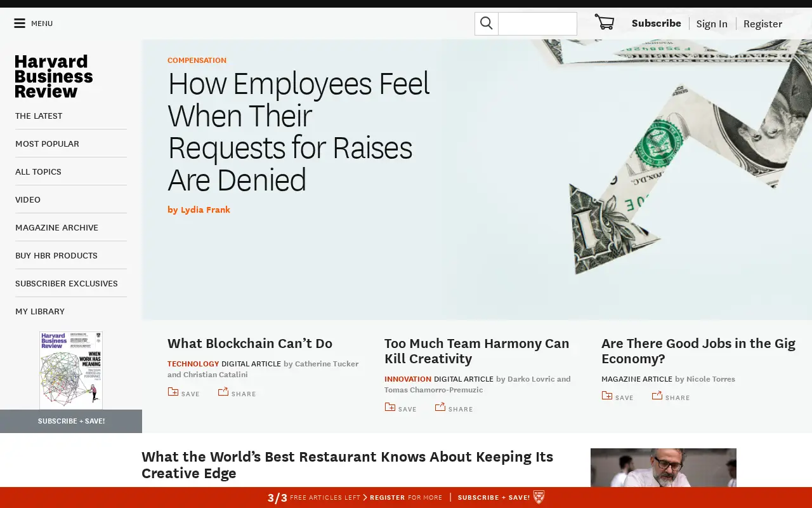Open Subscriber Exclusives section

67,283
